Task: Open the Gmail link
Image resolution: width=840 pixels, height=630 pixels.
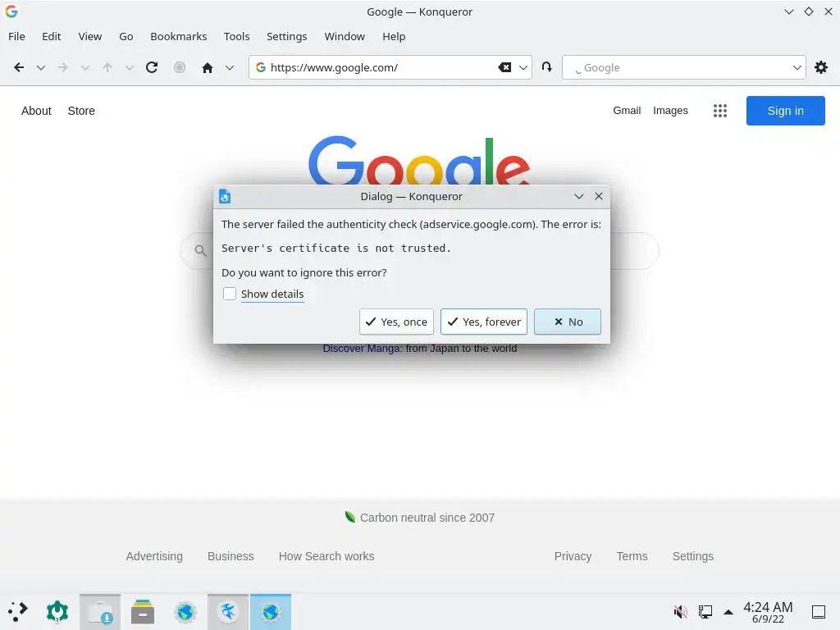Action: coord(627,111)
